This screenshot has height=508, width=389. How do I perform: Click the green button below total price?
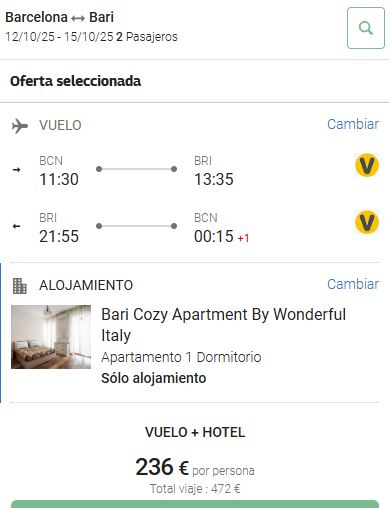[x=195, y=504]
